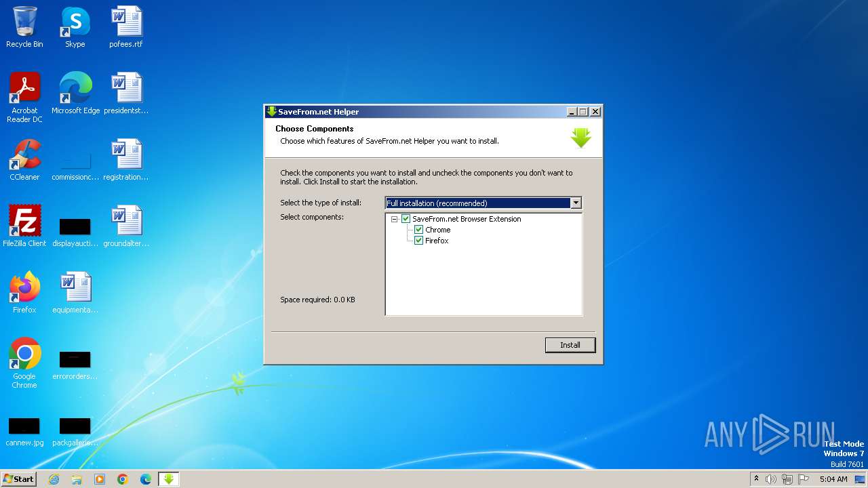The height and width of the screenshot is (488, 868).
Task: Open the Recycle Bin desktop icon
Action: tap(24, 27)
